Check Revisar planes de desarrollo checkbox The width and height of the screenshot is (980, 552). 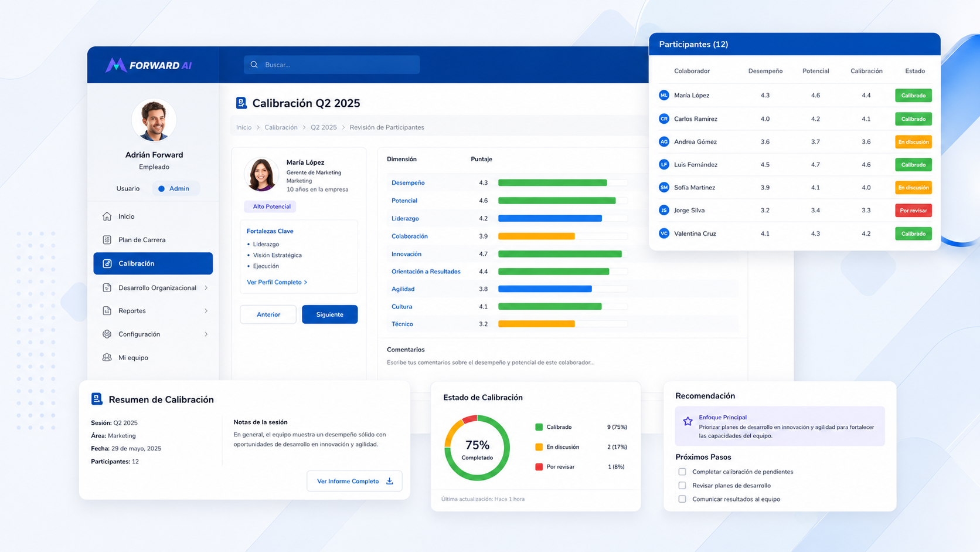click(682, 486)
